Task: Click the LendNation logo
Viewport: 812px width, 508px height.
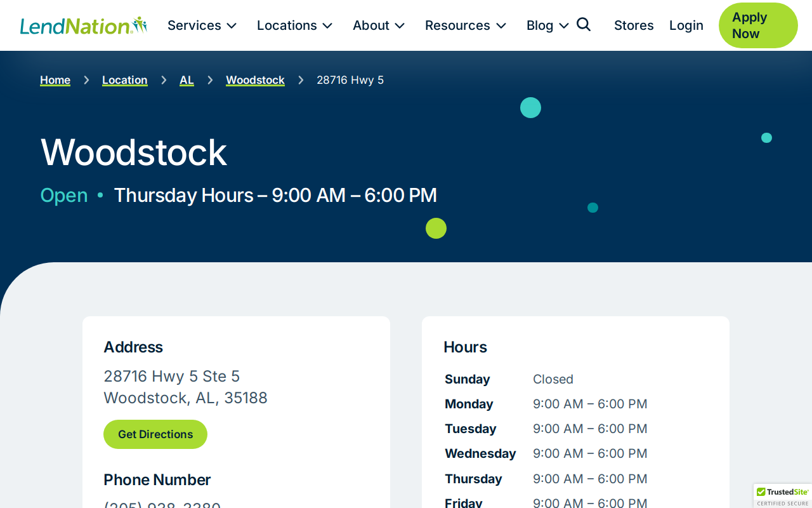Action: pyautogui.click(x=84, y=25)
